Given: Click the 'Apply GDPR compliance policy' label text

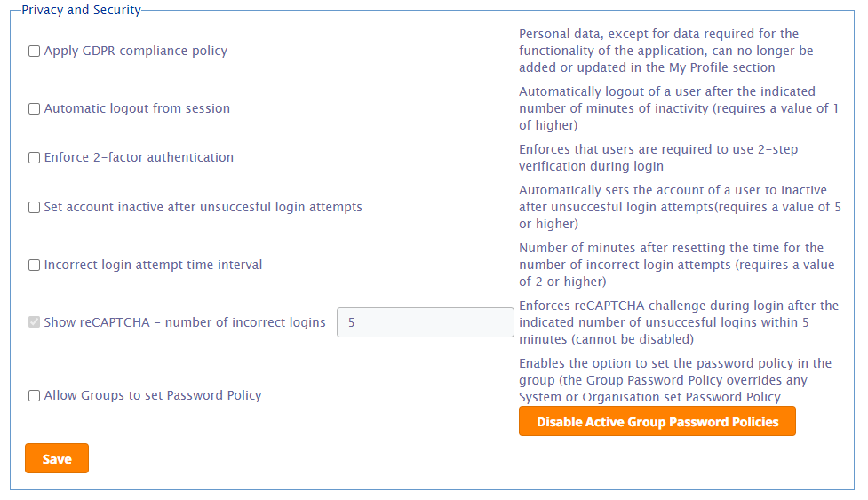Looking at the screenshot, I should coord(135,52).
